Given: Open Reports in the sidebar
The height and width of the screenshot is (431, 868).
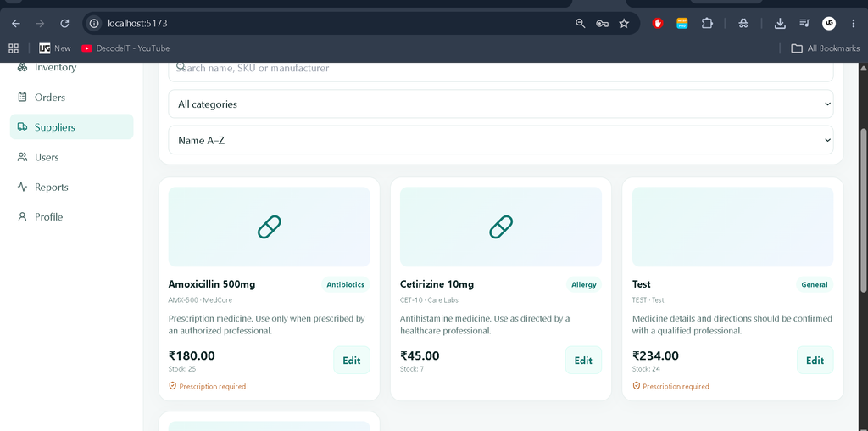Looking at the screenshot, I should [x=71, y=187].
